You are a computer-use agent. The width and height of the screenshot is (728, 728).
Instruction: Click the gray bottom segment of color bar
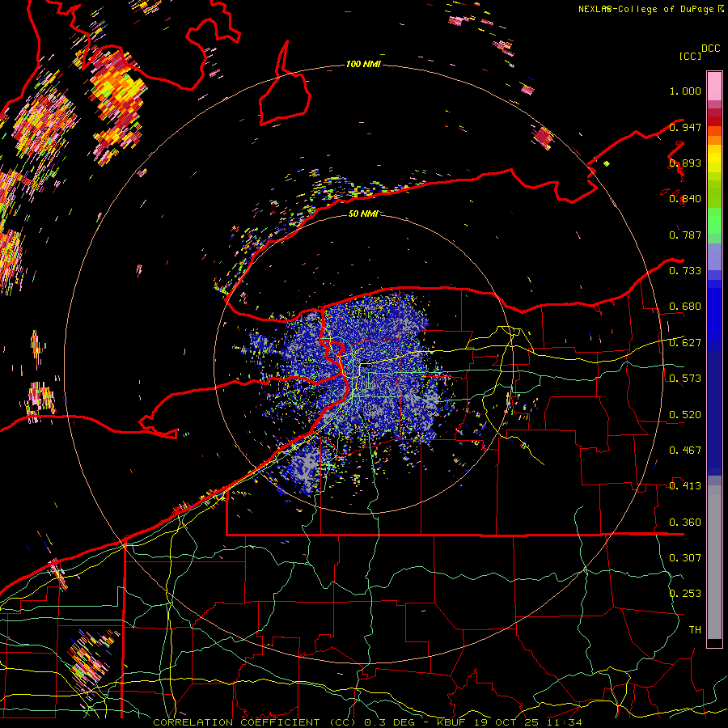pos(714,562)
